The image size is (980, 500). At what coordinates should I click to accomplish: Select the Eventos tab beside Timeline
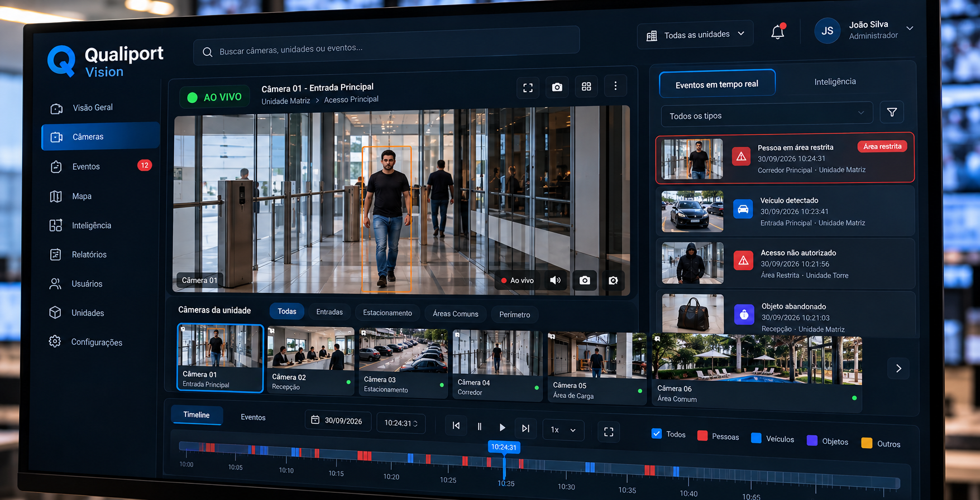(253, 417)
